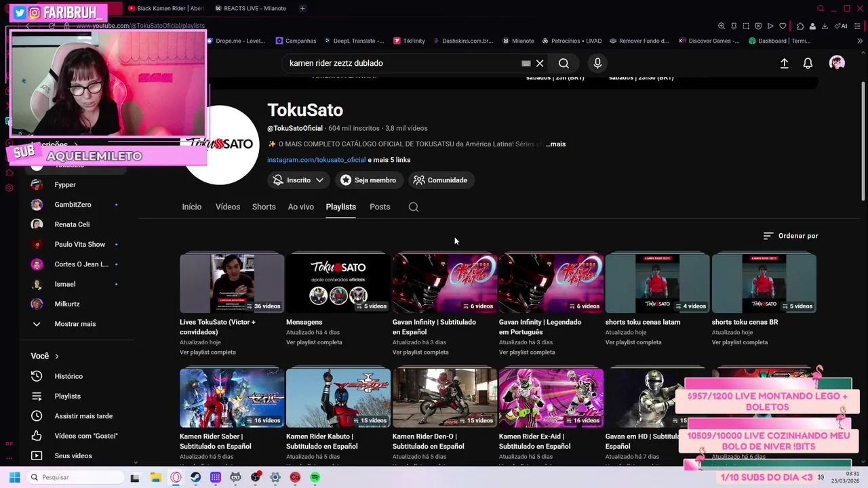
Task: Show more bookmarks with the double chevron
Action: (860, 41)
